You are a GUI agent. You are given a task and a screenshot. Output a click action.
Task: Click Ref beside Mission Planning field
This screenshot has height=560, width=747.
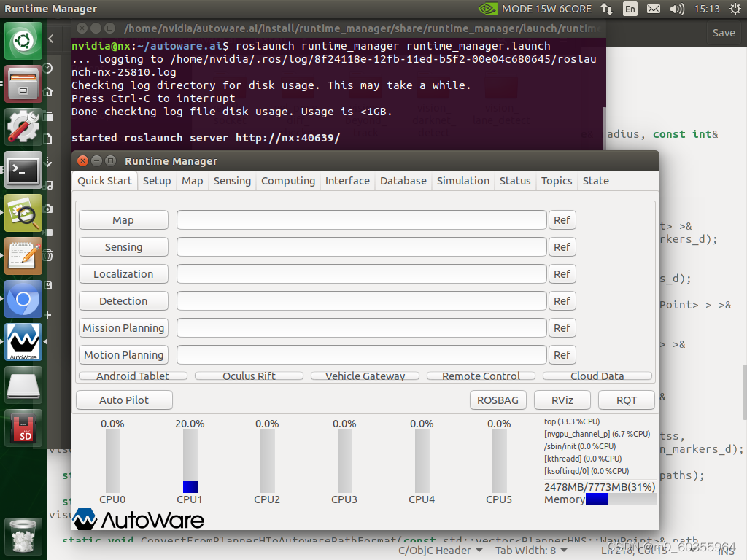(x=562, y=328)
